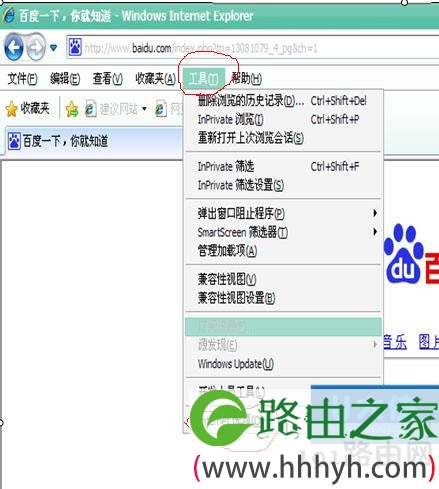This screenshot has height=489, width=439.
Task: Click the blue Back navigation arrow
Action: 14,48
